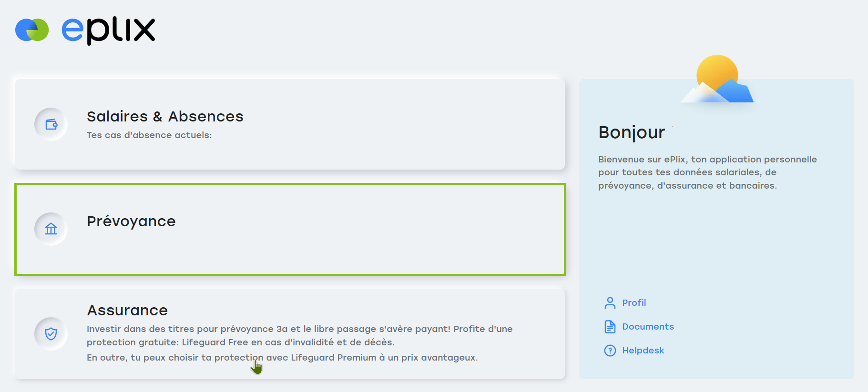Select the Assurance heading

(127, 311)
